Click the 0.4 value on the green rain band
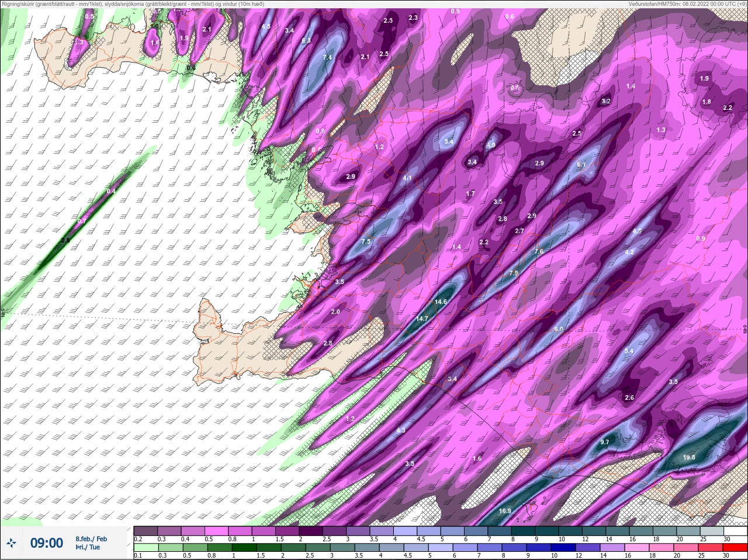The width and height of the screenshot is (748, 560). tap(112, 191)
